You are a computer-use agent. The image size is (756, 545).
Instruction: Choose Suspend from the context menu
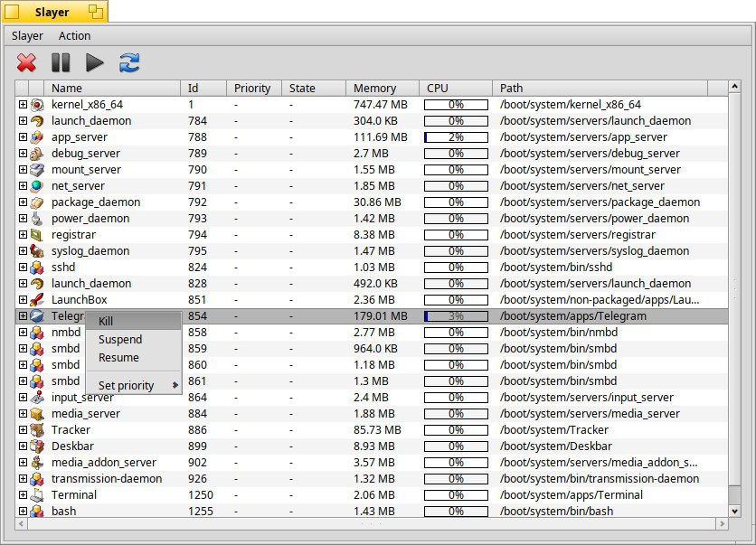click(x=134, y=339)
